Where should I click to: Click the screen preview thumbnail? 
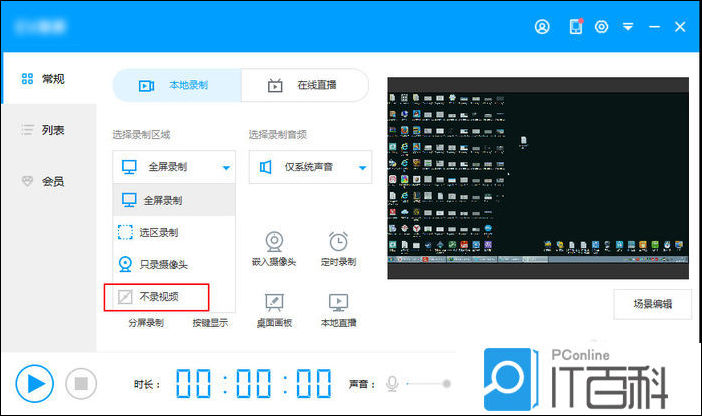coord(538,178)
